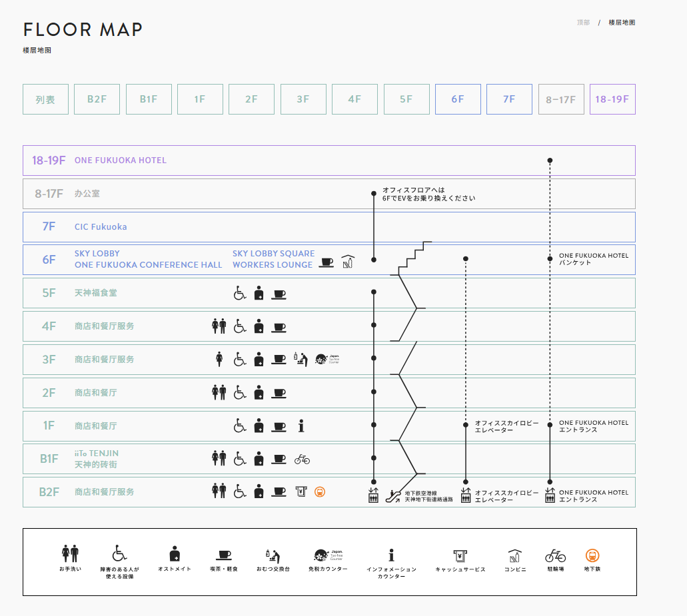Viewport: 687px width, 616px height.
Task: Click the bicycle parking icon on B1F row
Action: [x=302, y=459]
